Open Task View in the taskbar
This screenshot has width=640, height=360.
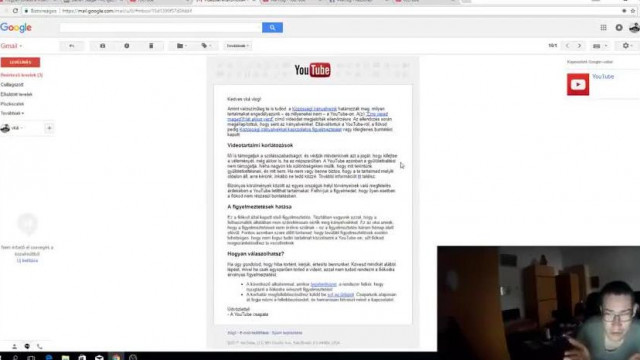[x=31, y=357]
